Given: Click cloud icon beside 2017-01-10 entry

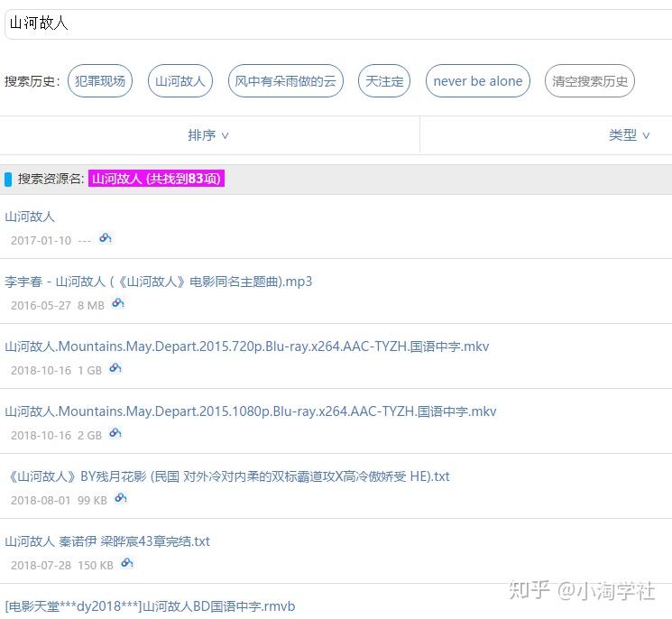Looking at the screenshot, I should point(106,238).
